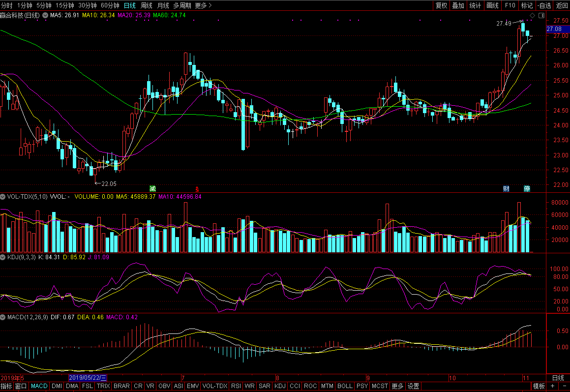Click the small rectangle icon beside the diamond
This screenshot has height=392, width=570.
tap(541, 16)
